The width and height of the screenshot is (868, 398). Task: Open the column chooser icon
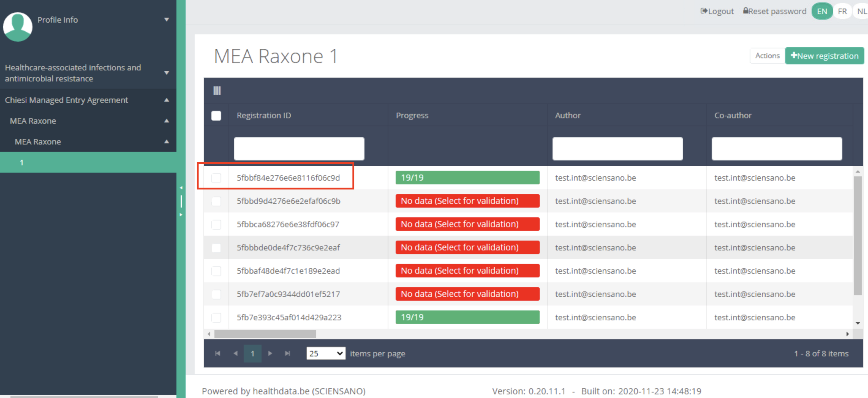[x=217, y=91]
